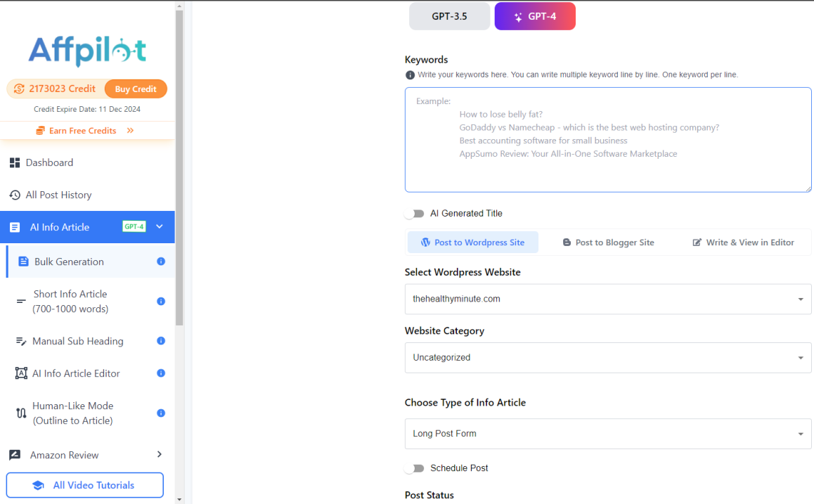Click the Manual Sub Heading edit icon
Image resolution: width=814 pixels, height=504 pixels.
tap(21, 341)
